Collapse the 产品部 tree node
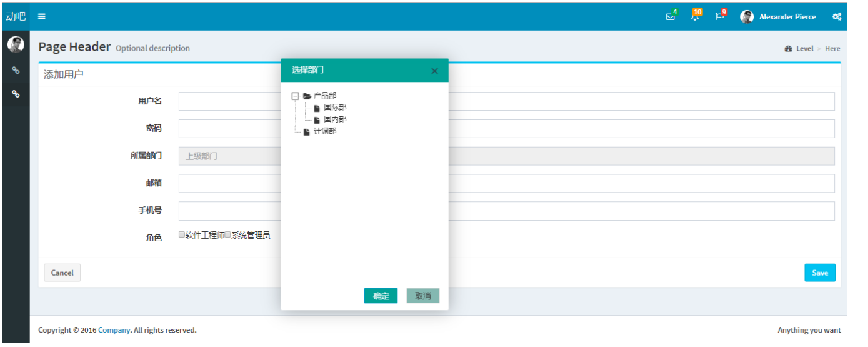The image size is (868, 347). click(x=295, y=96)
